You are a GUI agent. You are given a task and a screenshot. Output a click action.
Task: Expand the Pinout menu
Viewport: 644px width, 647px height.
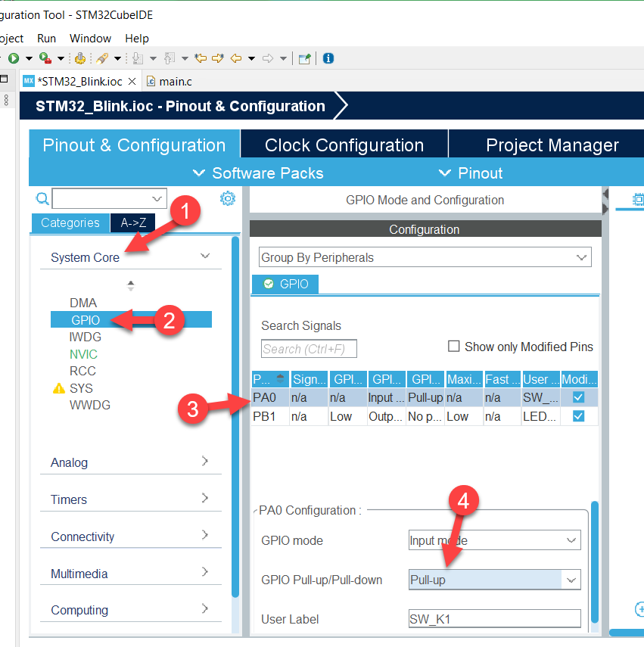(471, 173)
